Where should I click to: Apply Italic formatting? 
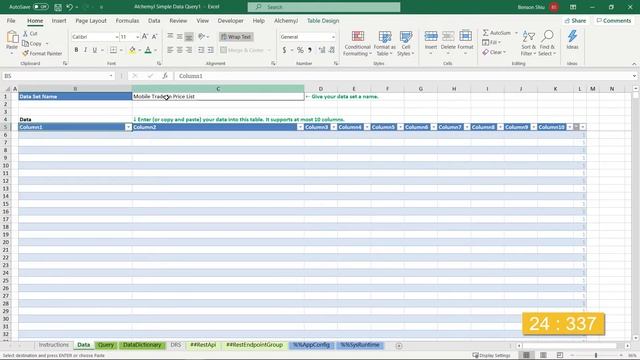pos(85,50)
